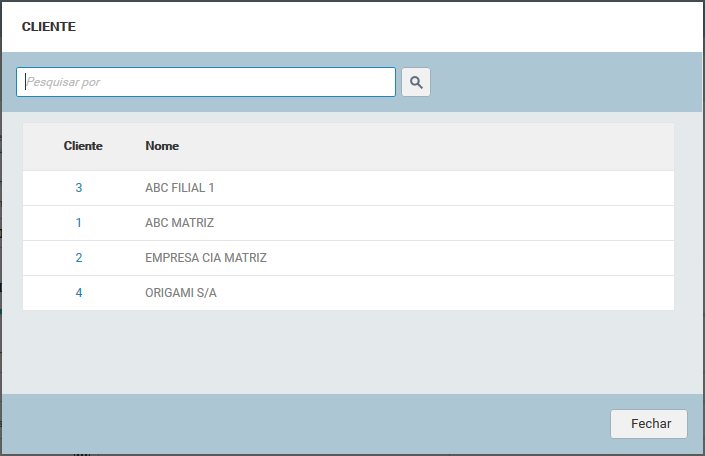Select the ABC MATRIZ name

[x=180, y=223]
